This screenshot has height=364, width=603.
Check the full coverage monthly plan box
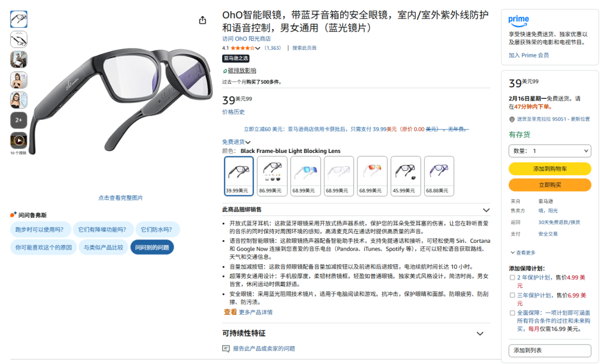pyautogui.click(x=512, y=313)
